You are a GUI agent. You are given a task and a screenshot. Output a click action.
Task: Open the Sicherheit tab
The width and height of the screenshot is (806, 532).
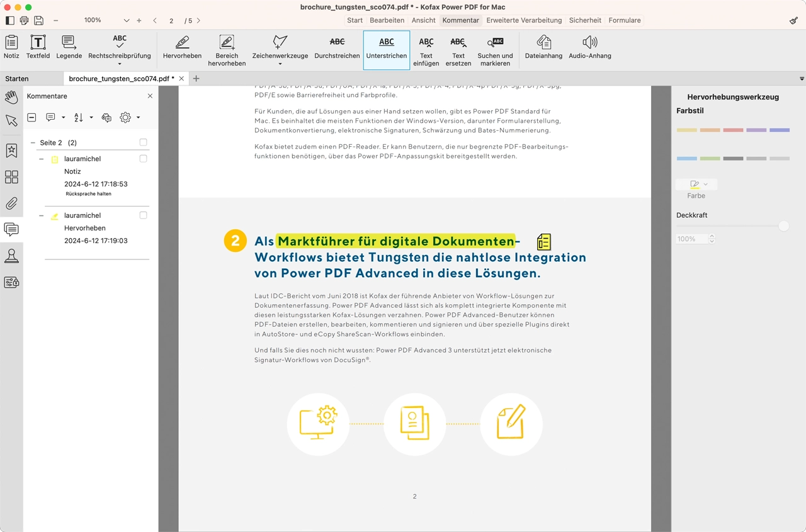click(x=585, y=20)
